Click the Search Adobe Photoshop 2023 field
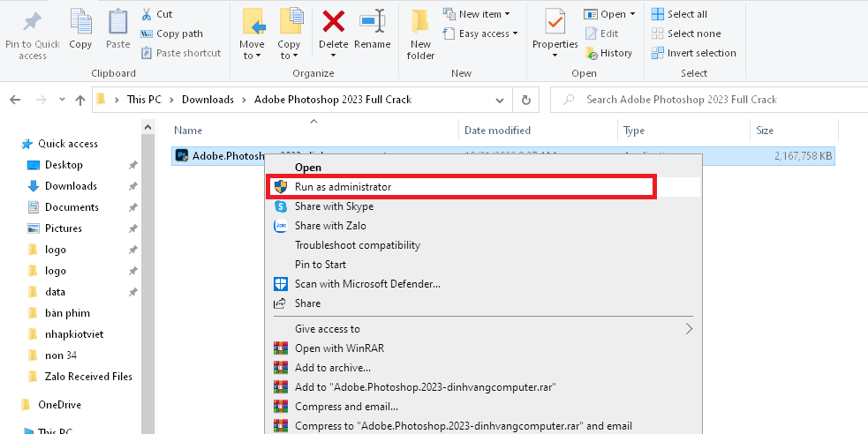Viewport: 868px width, 434px height. [708, 100]
